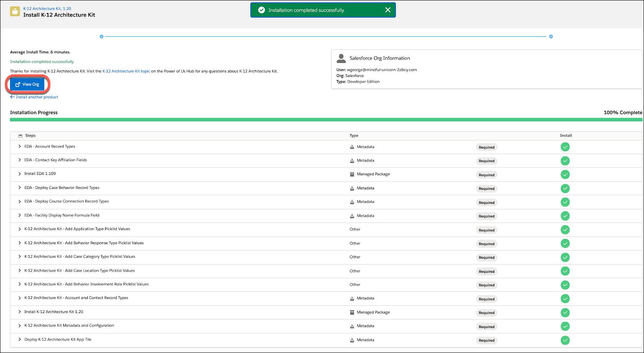Click green check for Install EDA 1.109
This screenshot has height=353, width=644.
(x=565, y=174)
